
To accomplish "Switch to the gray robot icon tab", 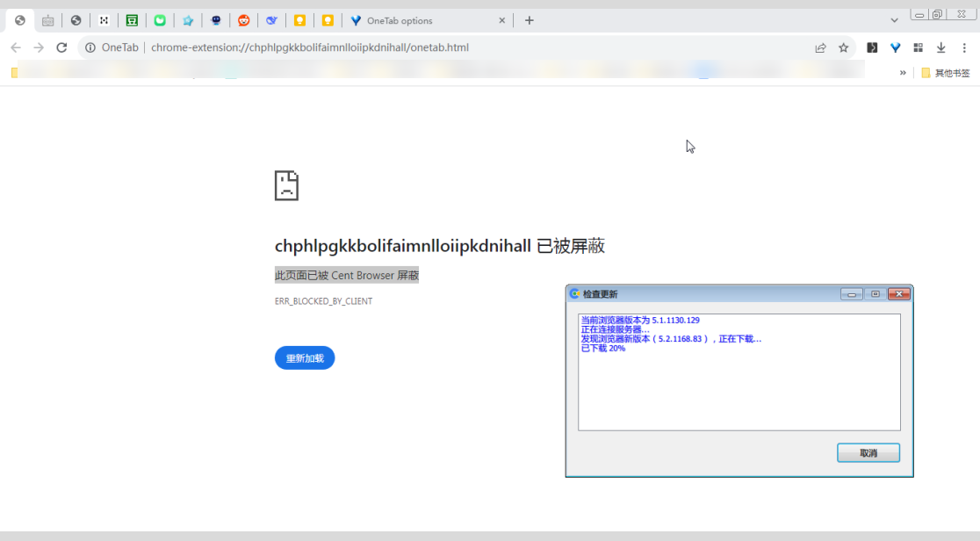I will [x=48, y=21].
